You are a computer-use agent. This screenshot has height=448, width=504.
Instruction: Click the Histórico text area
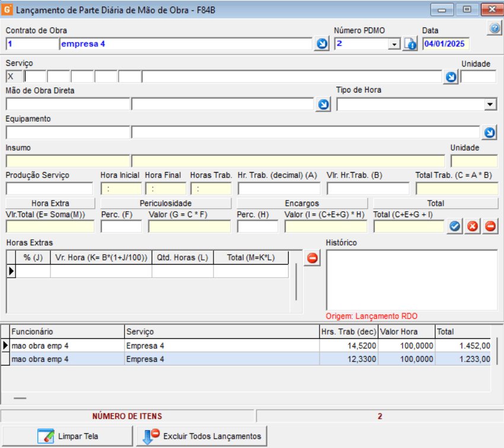click(x=412, y=280)
